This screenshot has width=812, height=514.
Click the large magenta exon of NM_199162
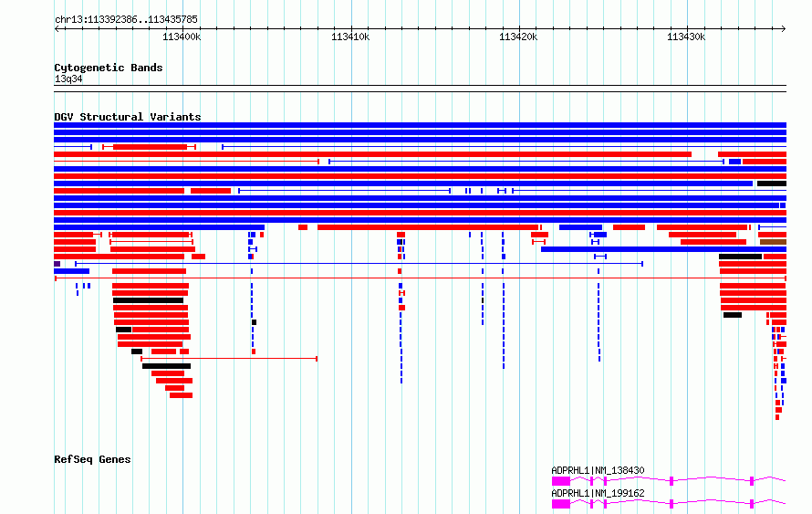tap(561, 504)
